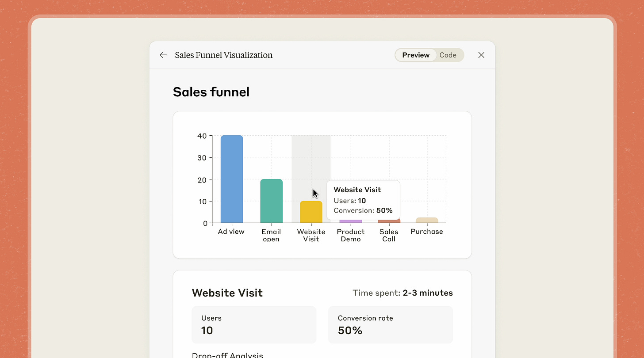
Task: Click the tooltip Users: 10 line
Action: 350,201
